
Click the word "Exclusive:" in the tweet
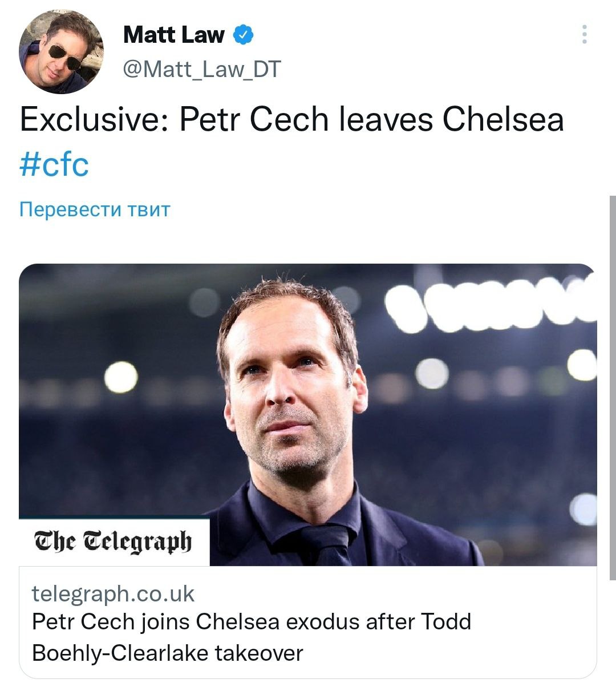(x=94, y=120)
